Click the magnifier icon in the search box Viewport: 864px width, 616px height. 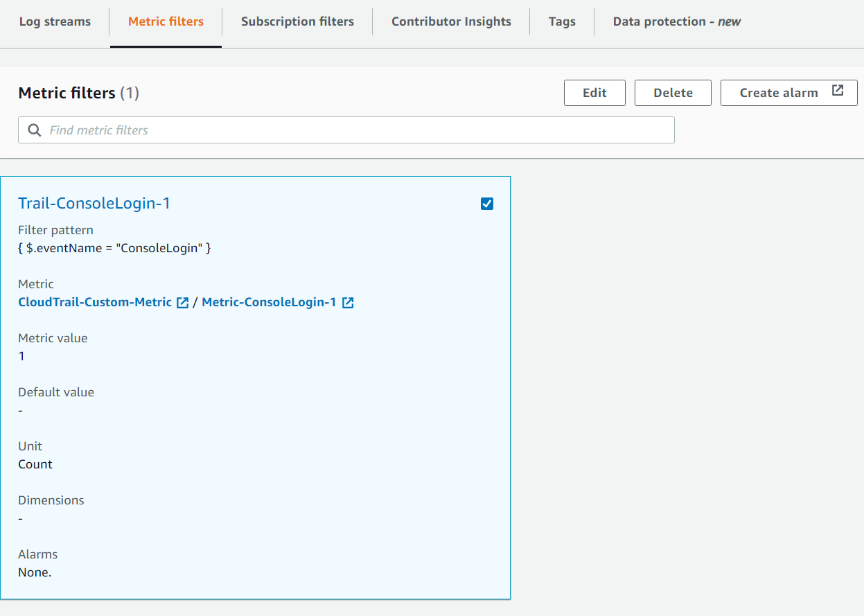click(34, 130)
